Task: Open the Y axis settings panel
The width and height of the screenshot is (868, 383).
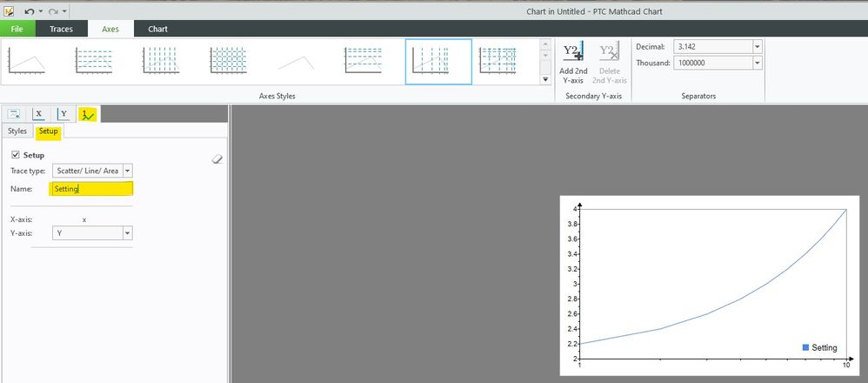Action: click(63, 114)
